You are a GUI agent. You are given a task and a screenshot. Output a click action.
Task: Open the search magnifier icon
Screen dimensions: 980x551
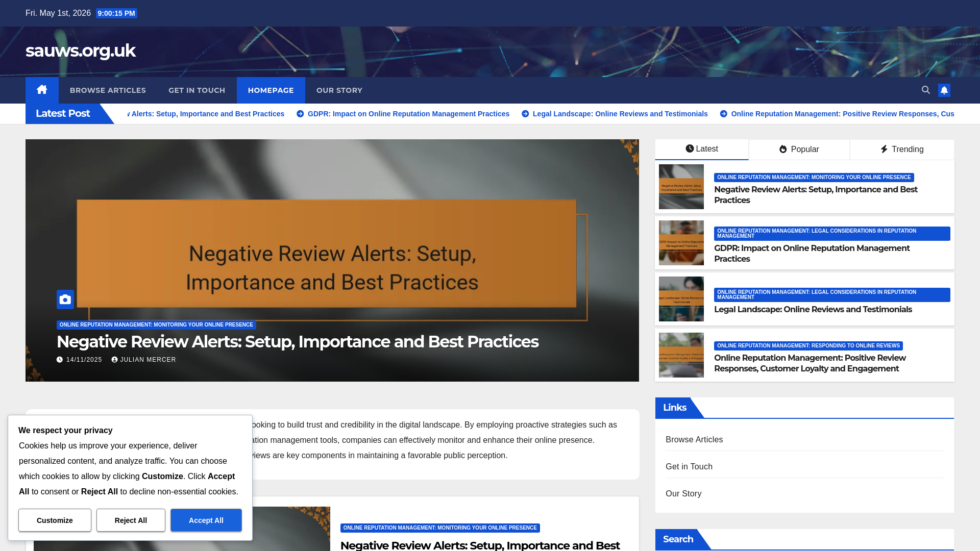(x=925, y=90)
